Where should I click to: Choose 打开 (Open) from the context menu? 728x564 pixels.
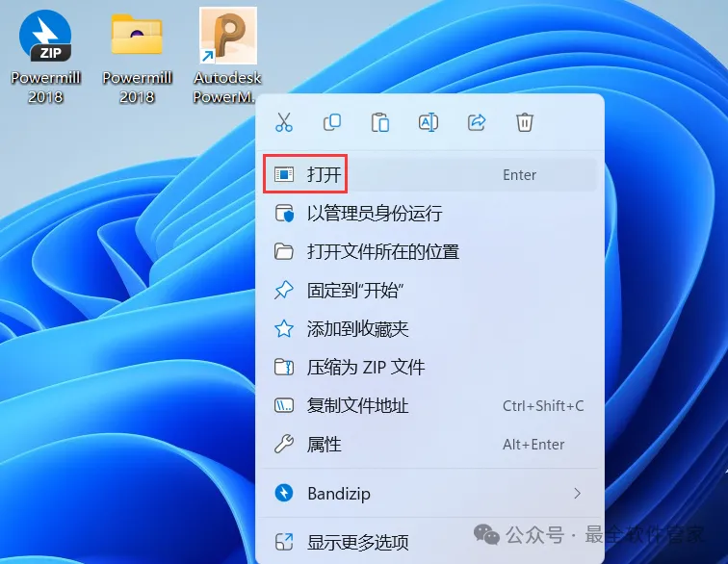[429, 174]
